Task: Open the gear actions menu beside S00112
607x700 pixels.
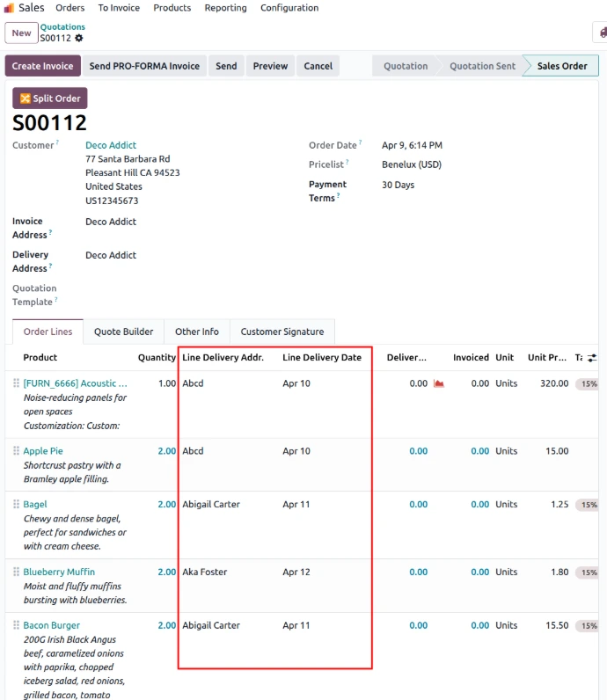Action: click(79, 39)
